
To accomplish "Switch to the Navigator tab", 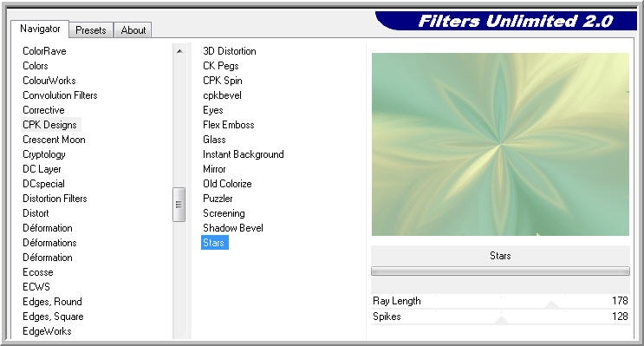I will click(40, 29).
